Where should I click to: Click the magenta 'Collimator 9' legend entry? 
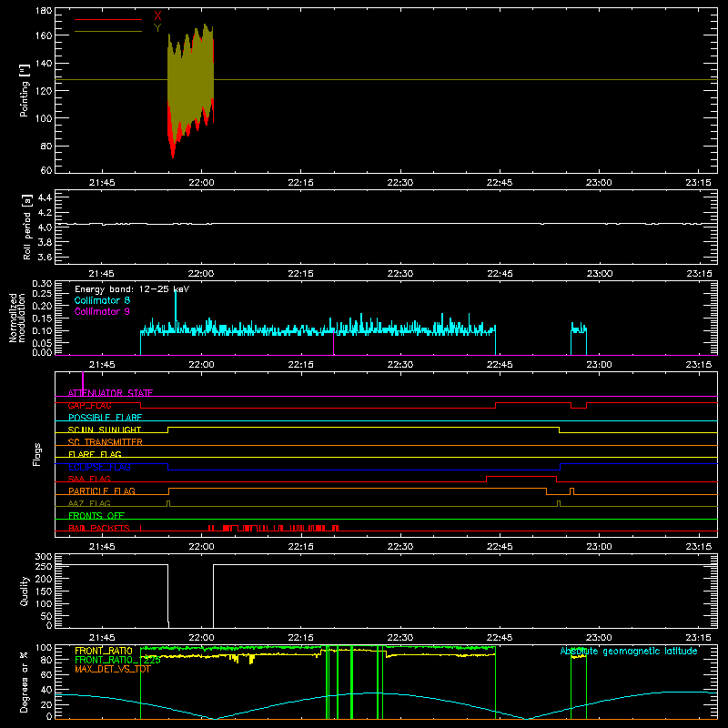(x=102, y=311)
